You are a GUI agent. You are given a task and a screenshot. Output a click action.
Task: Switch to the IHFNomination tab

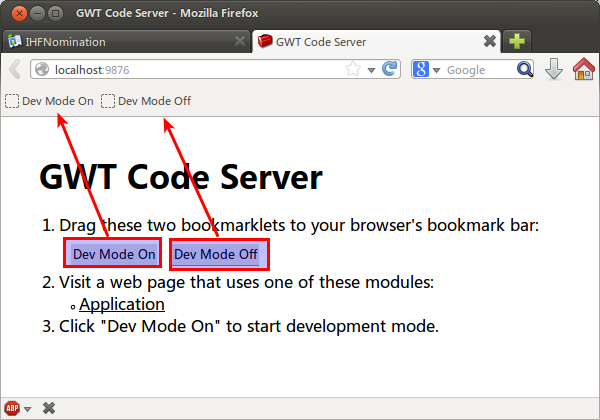(126, 41)
